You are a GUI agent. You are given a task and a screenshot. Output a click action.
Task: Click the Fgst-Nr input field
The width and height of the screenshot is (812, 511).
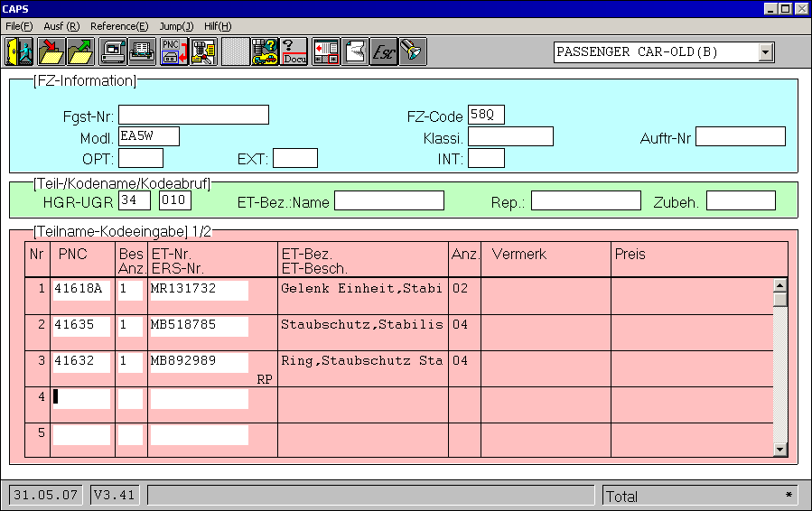(x=193, y=115)
